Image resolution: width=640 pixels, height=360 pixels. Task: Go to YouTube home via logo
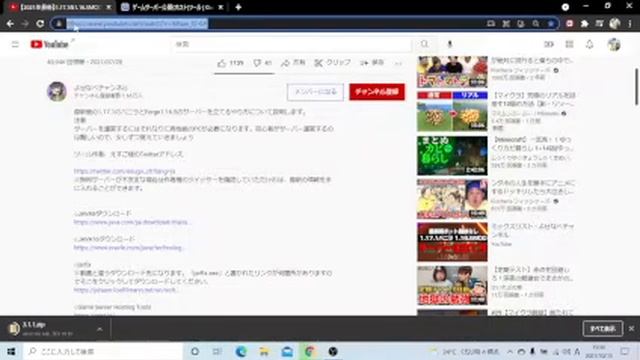[x=49, y=44]
